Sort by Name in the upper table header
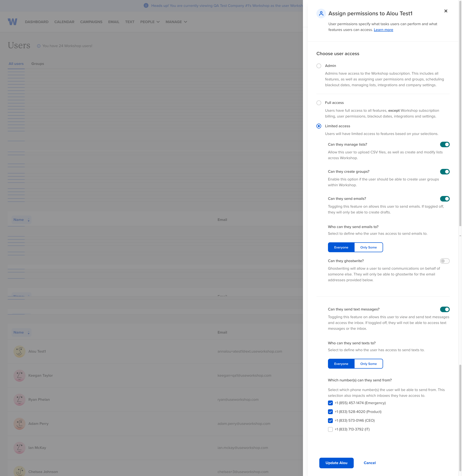Image resolution: width=462 pixels, height=476 pixels. point(21,220)
